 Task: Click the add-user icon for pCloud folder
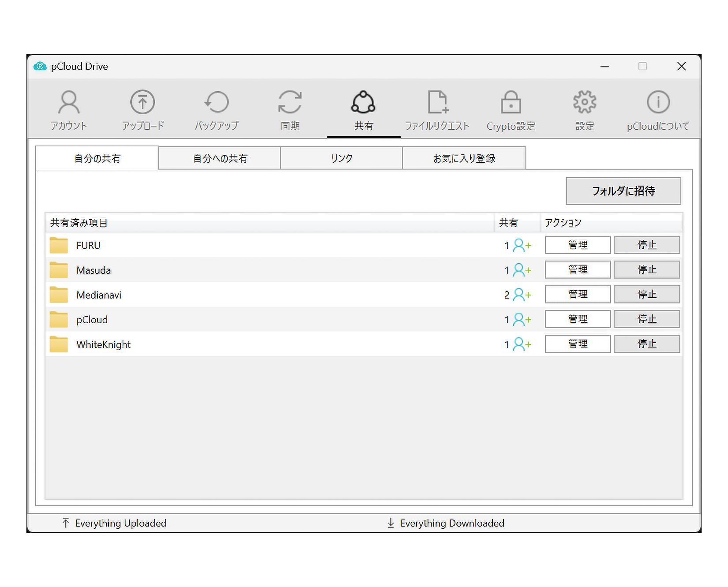(x=522, y=319)
